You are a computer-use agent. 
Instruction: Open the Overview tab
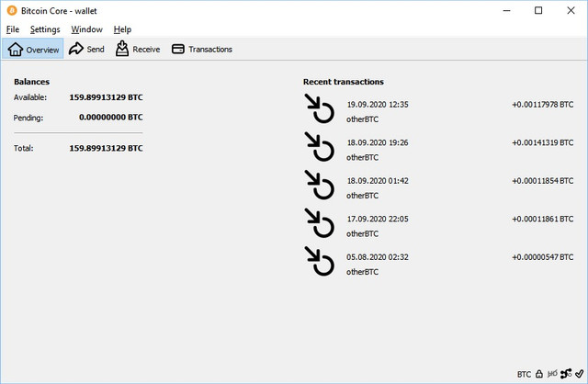pos(33,49)
